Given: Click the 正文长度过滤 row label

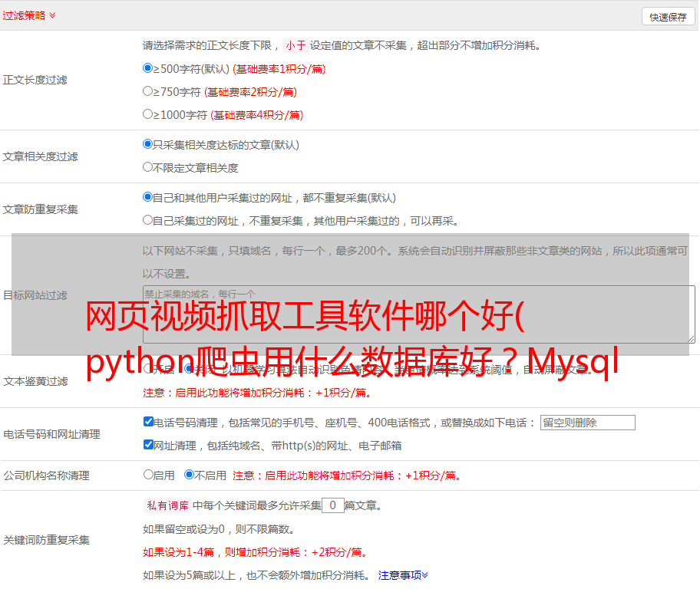Looking at the screenshot, I should click(35, 80).
